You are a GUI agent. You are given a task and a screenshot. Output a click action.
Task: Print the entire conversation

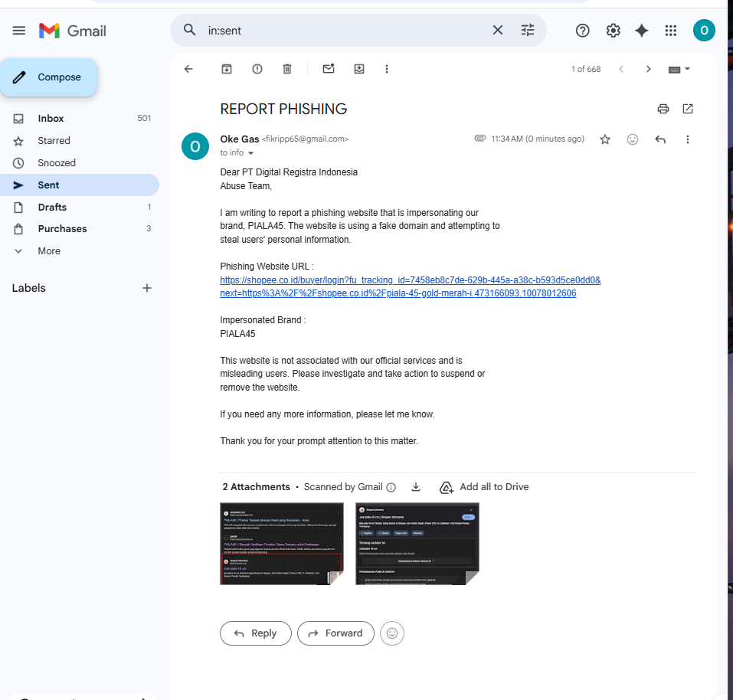tap(663, 109)
